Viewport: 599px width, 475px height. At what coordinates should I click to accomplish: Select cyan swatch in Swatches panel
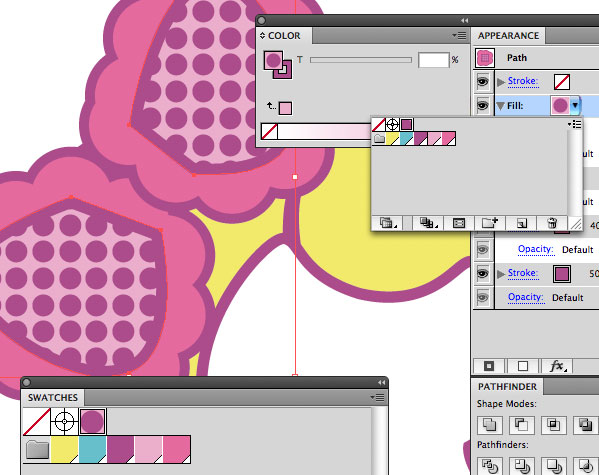pyautogui.click(x=93, y=449)
